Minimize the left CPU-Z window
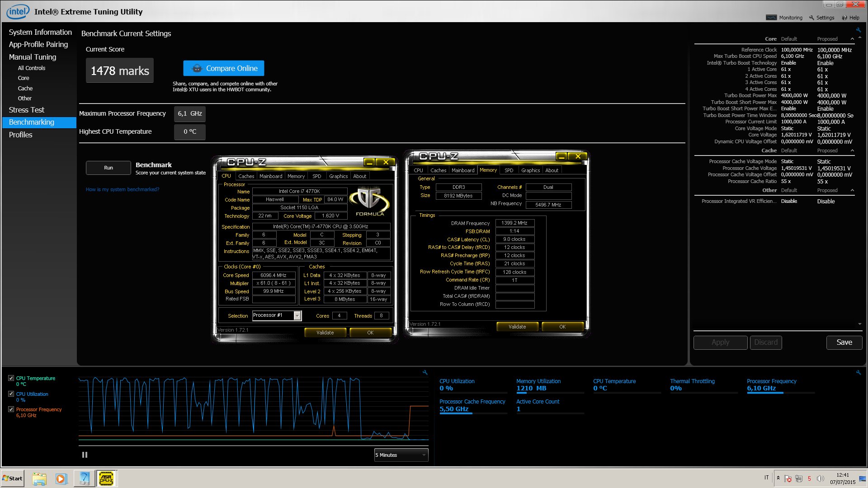Screen dimensions: 868x488 tap(369, 162)
